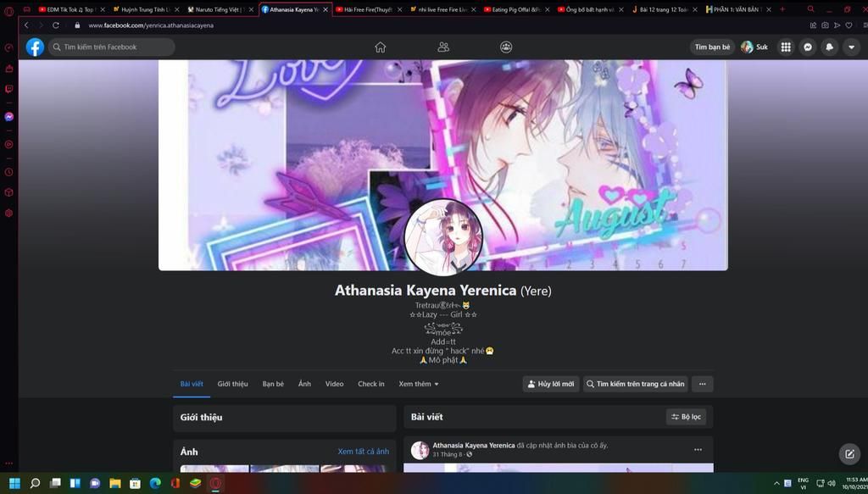Viewport: 868px width, 494px height.
Task: Click the 'Hủy lời mời' button
Action: pos(551,384)
